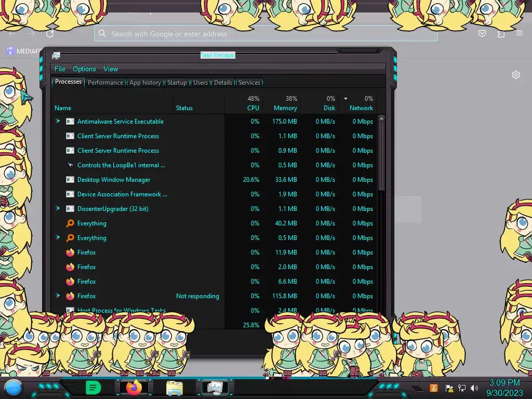Click the Client Server Runtime Process 1.1 MB icon
532x399 pixels.
70,136
